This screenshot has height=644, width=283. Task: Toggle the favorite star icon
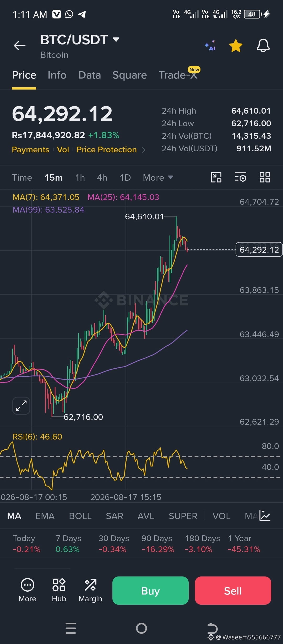(x=236, y=46)
